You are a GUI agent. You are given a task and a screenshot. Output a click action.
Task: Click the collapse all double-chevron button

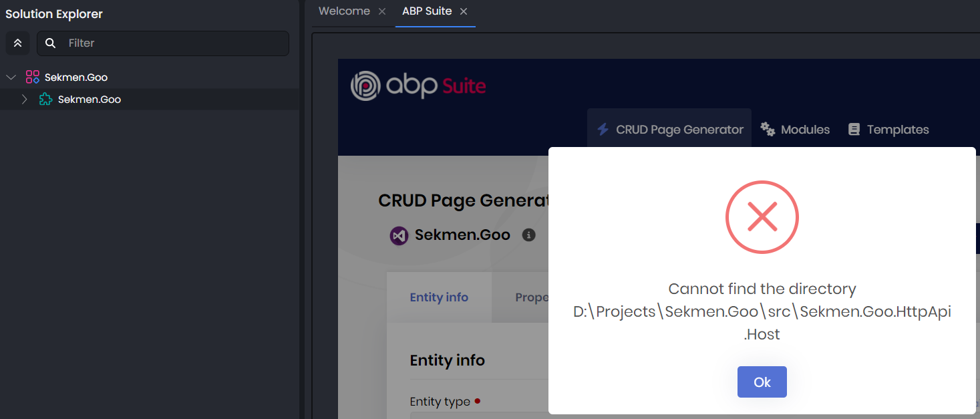(17, 43)
